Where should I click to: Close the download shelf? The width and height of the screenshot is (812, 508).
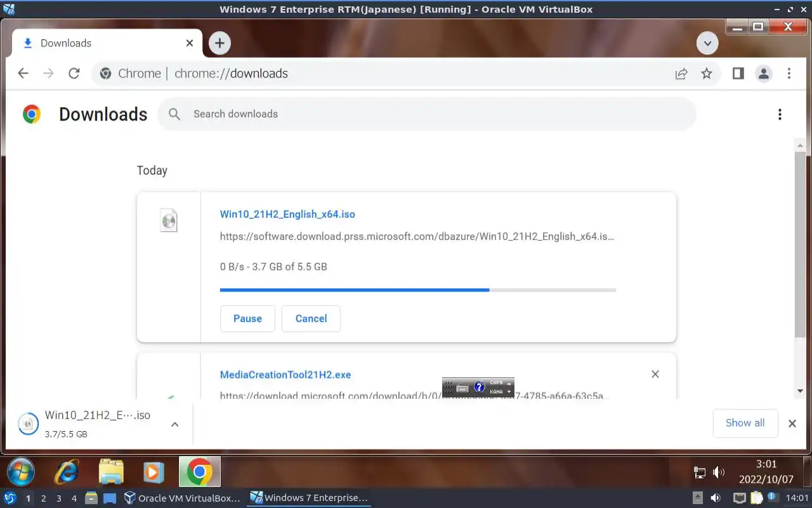[792, 424]
